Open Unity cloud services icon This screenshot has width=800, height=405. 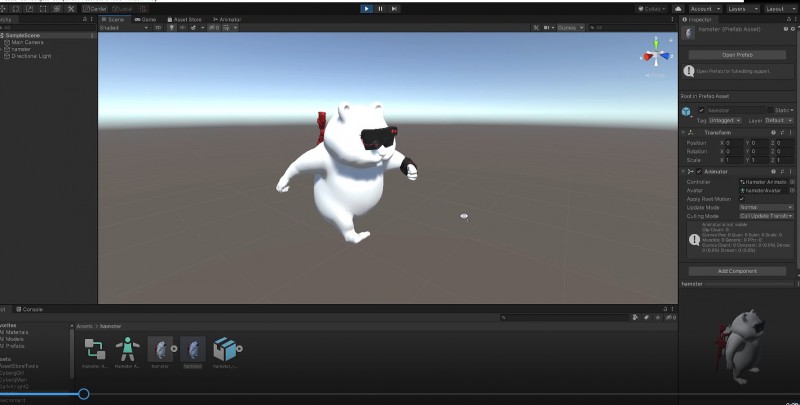pyautogui.click(x=678, y=9)
